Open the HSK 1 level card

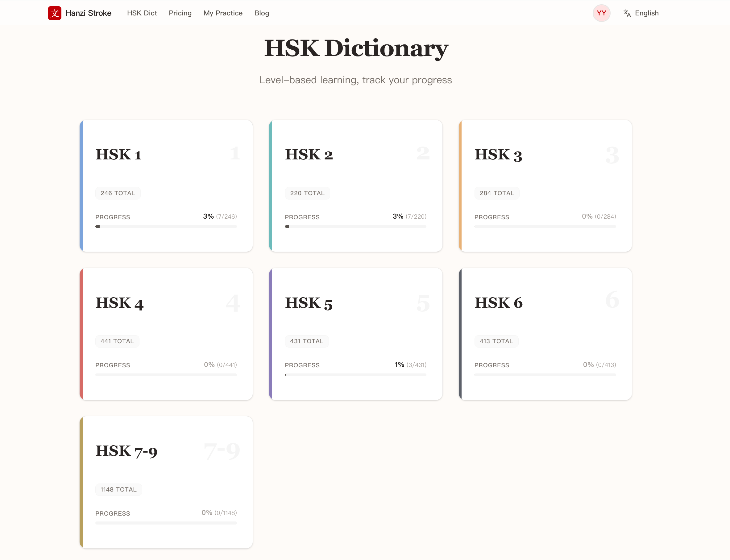coord(166,186)
